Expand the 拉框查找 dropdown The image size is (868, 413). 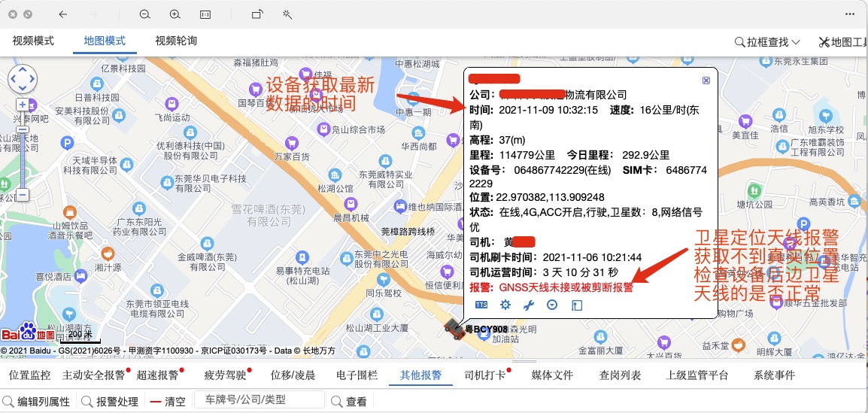pyautogui.click(x=767, y=42)
